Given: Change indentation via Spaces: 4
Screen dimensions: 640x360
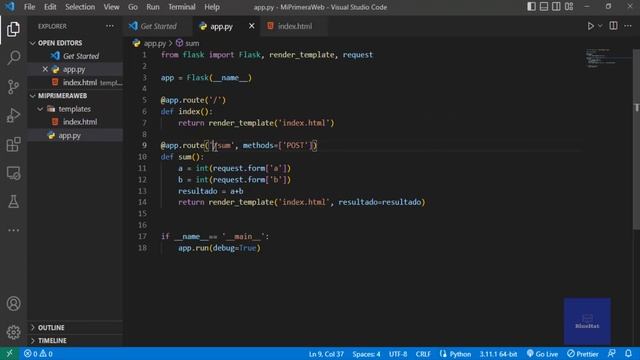Looking at the screenshot, I should (x=366, y=354).
